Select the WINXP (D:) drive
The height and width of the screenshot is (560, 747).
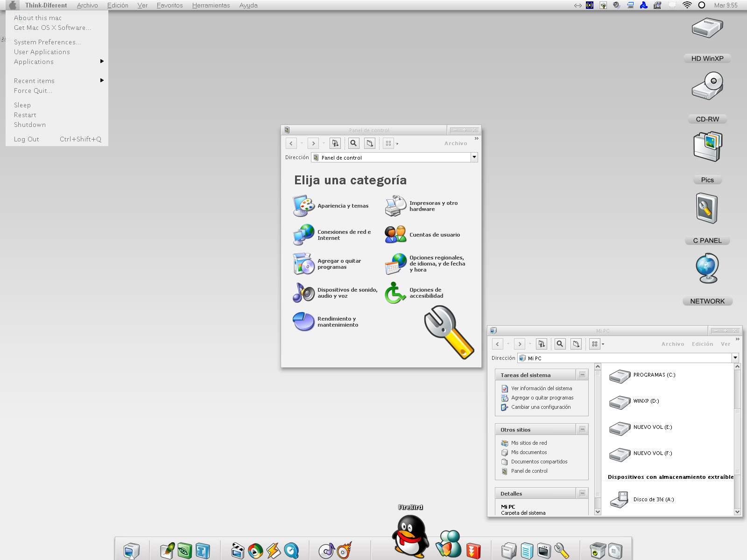point(634,401)
